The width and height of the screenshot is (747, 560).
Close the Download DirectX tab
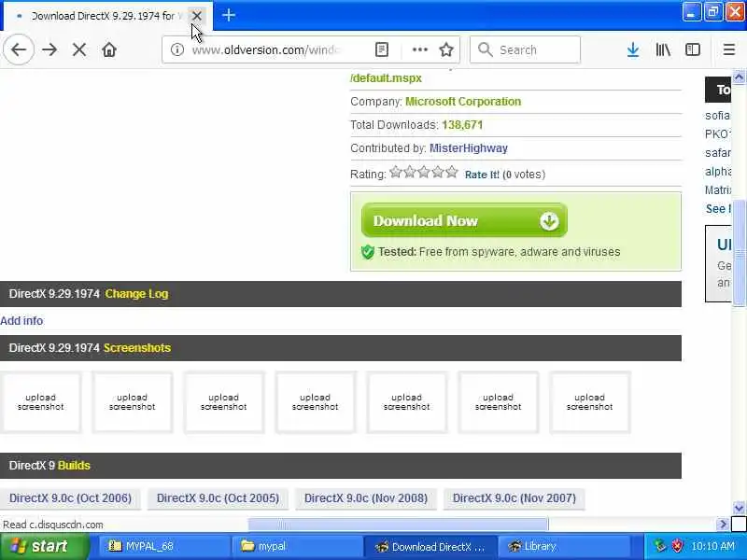pyautogui.click(x=196, y=16)
